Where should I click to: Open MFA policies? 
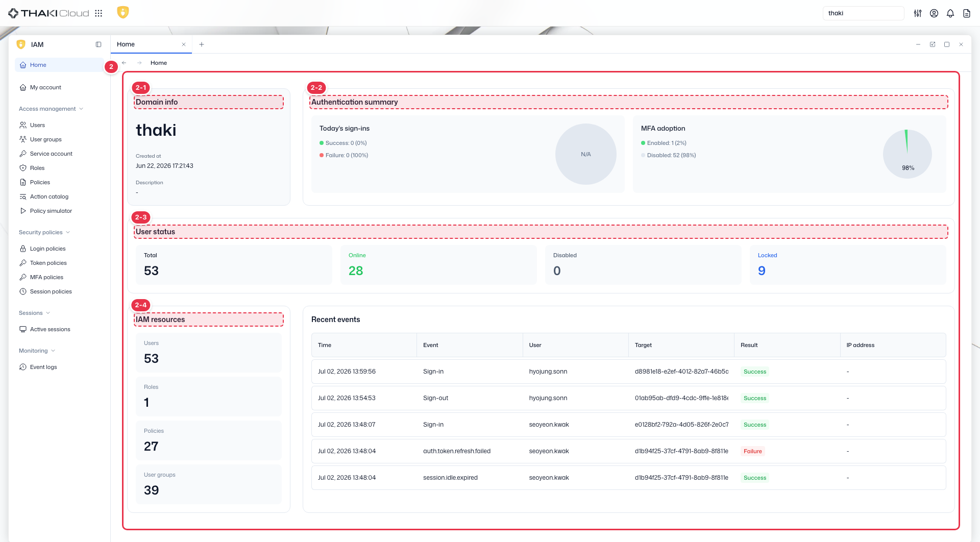pos(59,277)
